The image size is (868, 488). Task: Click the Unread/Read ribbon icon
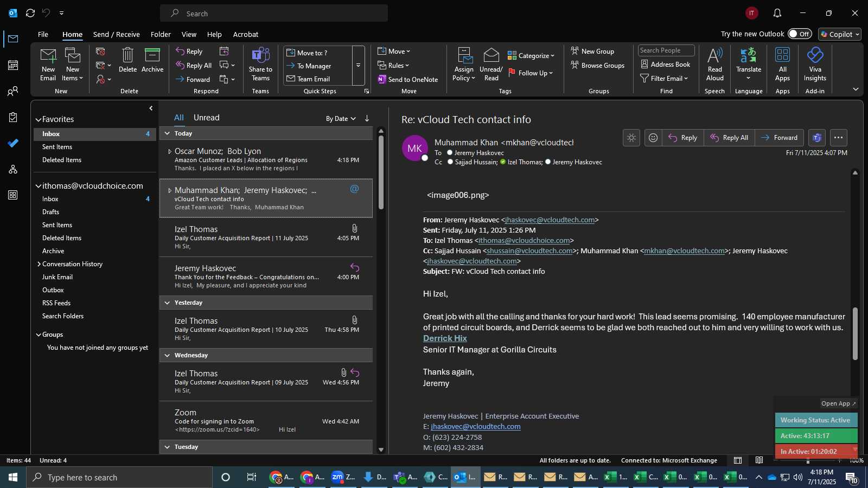point(492,64)
